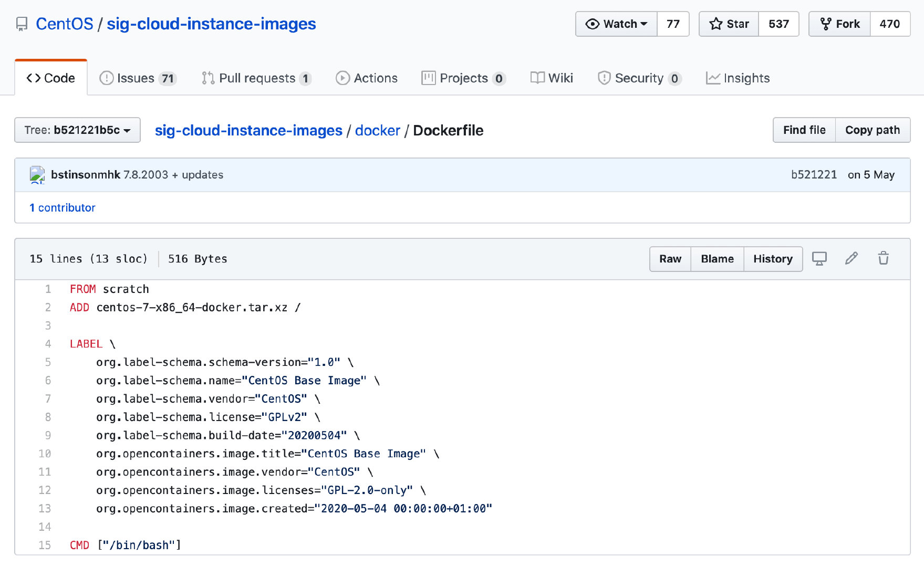Screen dimensions: 924x567
Task: Open the forks count 470
Action: pos(890,24)
